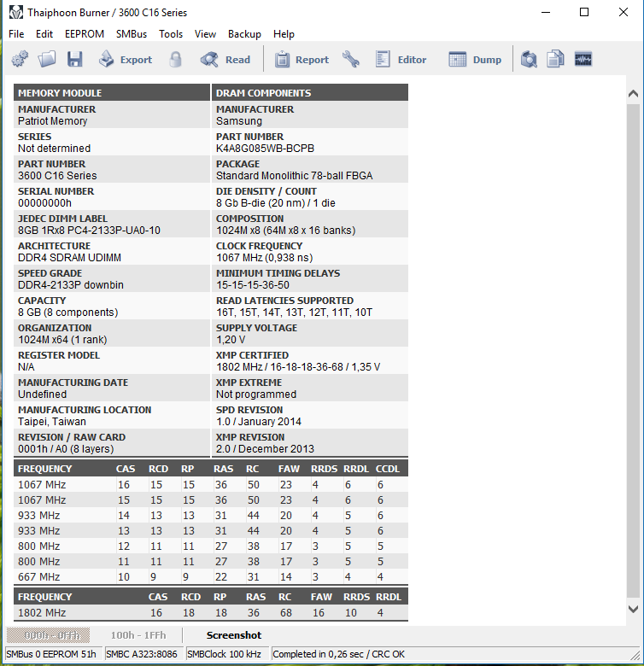The image size is (644, 666).
Task: Click the 15-15-15-36-50 timing delays value
Action: click(253, 284)
